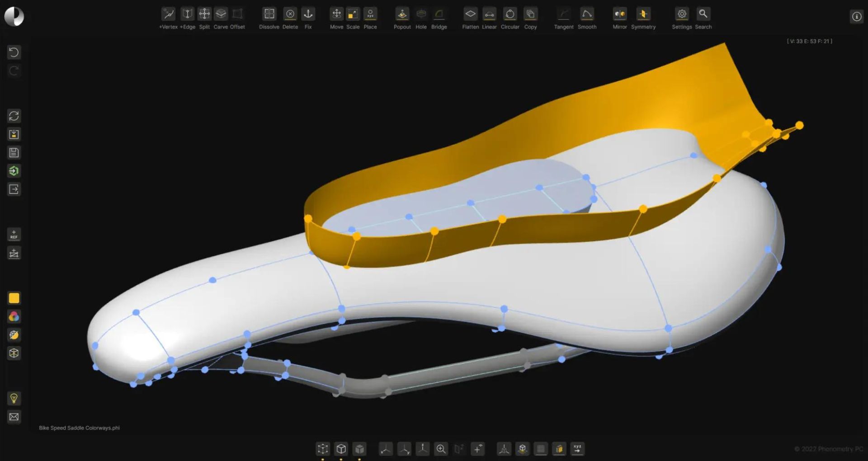Toggle the striped yellow cube icon

(559, 449)
